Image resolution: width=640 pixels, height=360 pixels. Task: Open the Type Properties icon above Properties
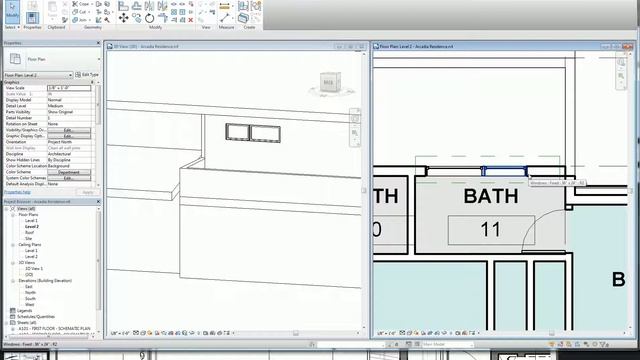tap(32, 5)
